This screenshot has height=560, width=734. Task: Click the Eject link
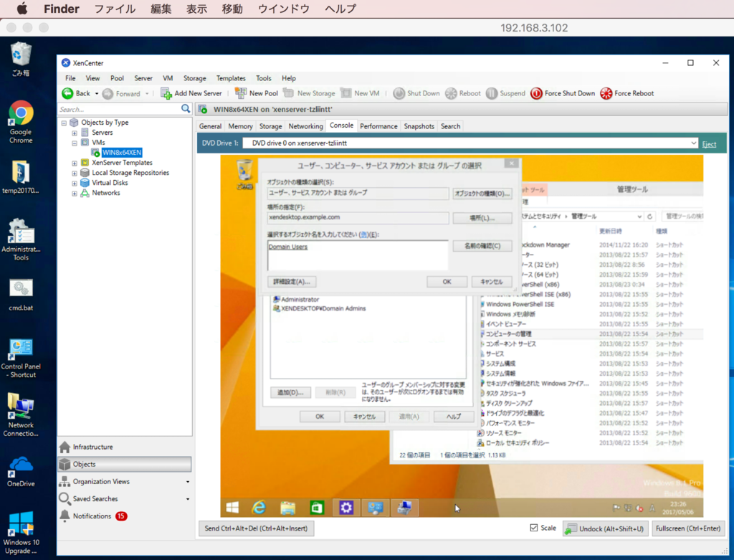point(709,143)
